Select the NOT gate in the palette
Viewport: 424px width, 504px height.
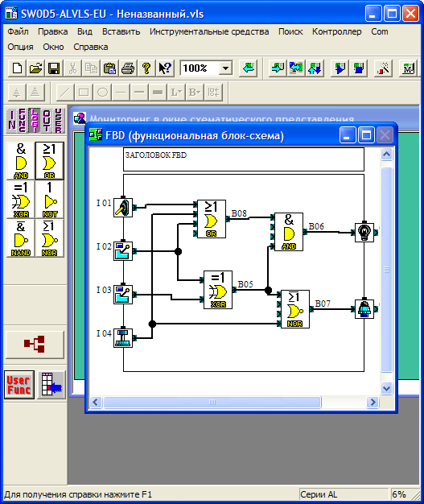tap(49, 200)
